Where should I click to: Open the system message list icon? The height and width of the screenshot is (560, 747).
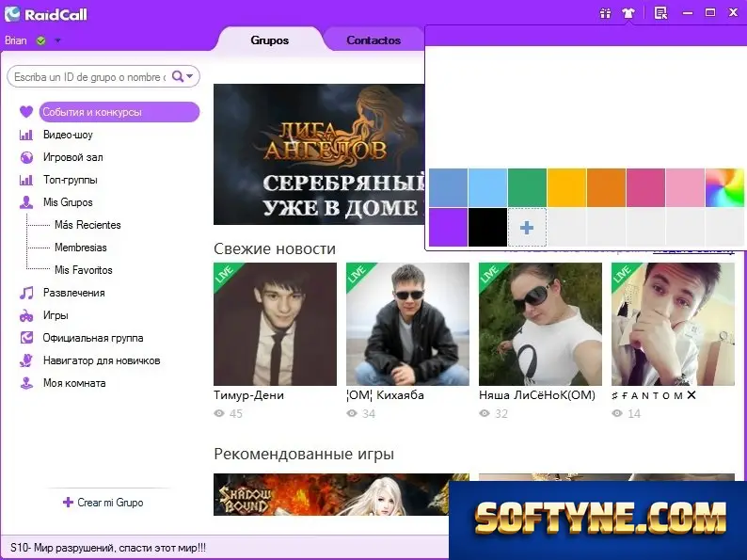click(660, 13)
